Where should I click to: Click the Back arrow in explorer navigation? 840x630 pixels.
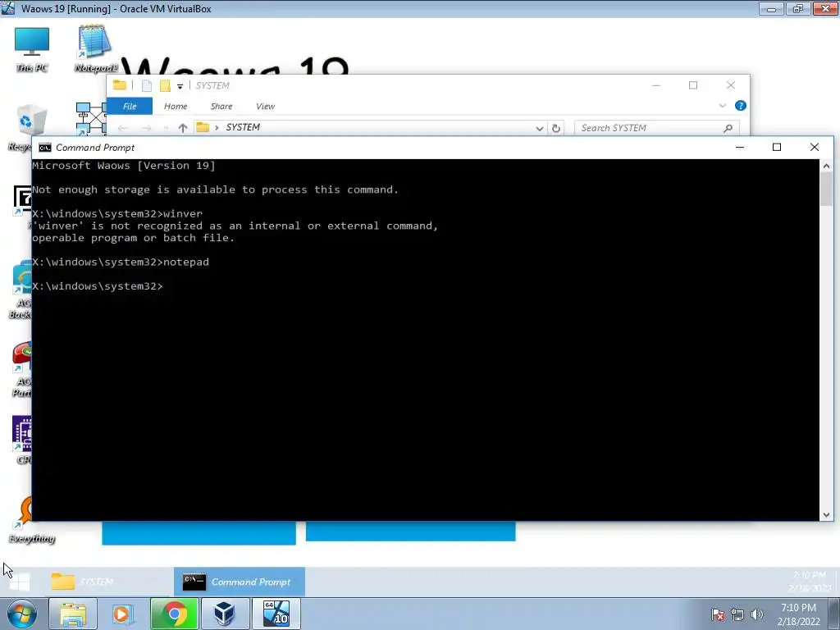[x=123, y=127]
